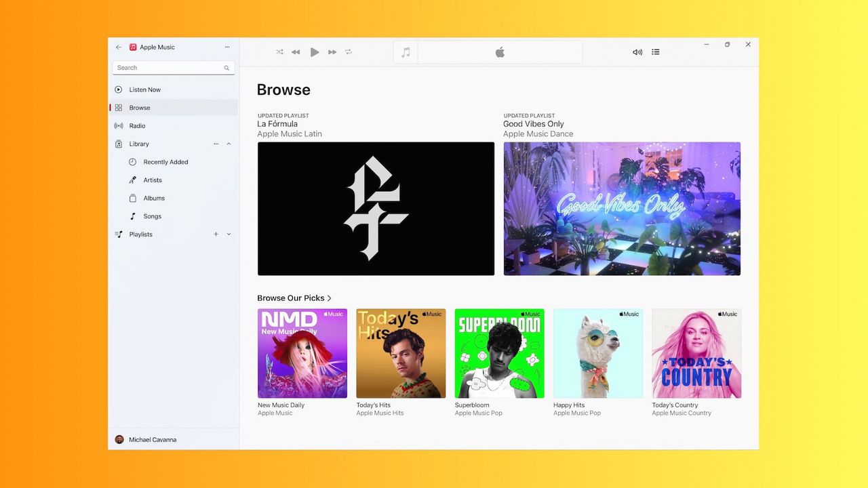The image size is (868, 488).
Task: Mute audio via the speaker icon
Action: click(637, 52)
